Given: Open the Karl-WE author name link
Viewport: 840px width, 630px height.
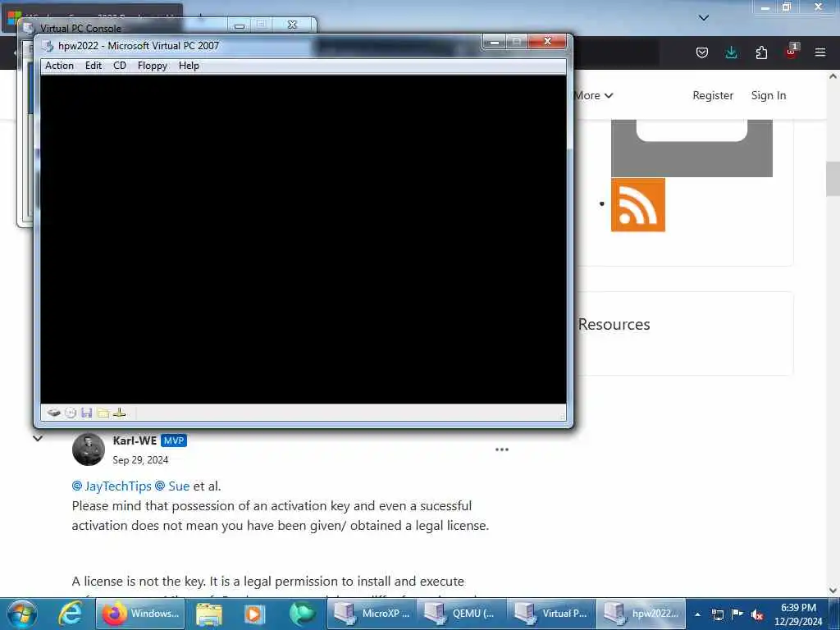Looking at the screenshot, I should tap(135, 441).
